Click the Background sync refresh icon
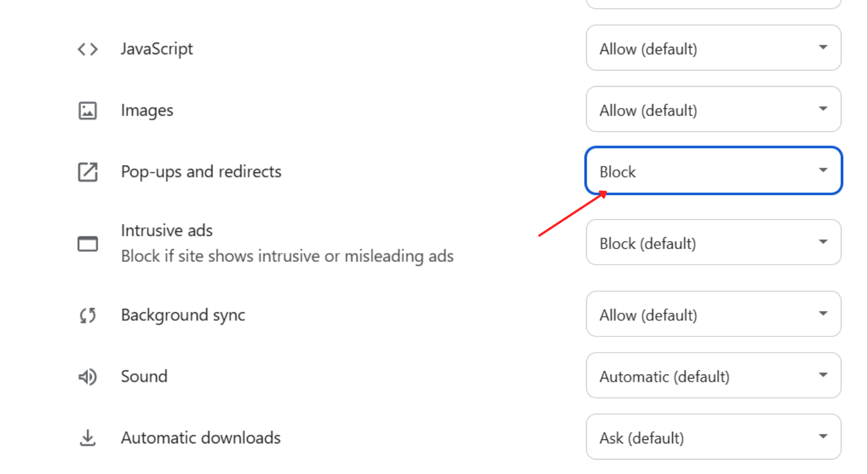 87,315
